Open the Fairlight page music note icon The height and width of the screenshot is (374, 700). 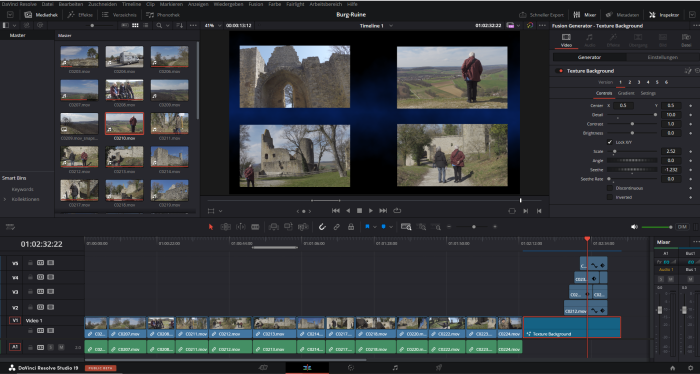(x=395, y=368)
